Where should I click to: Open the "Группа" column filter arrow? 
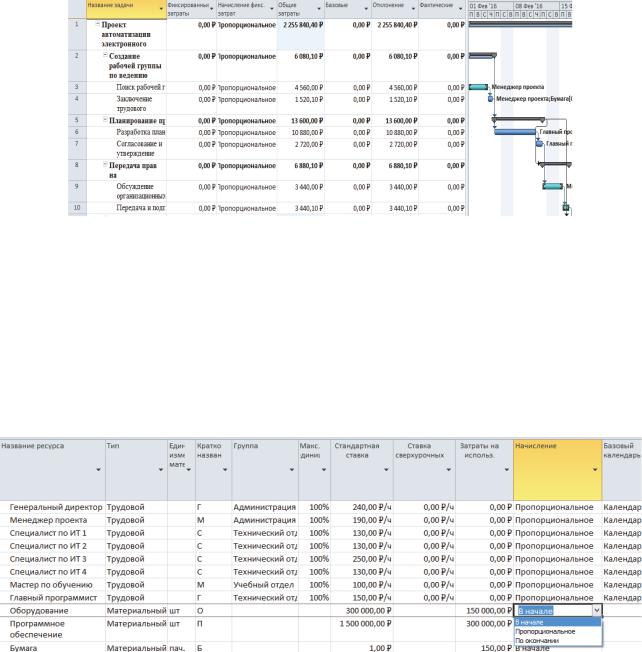[292, 469]
